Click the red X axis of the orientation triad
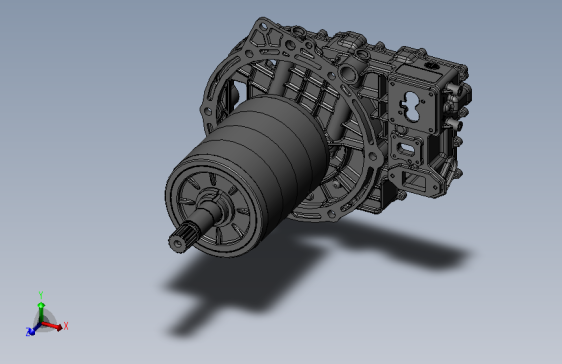 53,326
